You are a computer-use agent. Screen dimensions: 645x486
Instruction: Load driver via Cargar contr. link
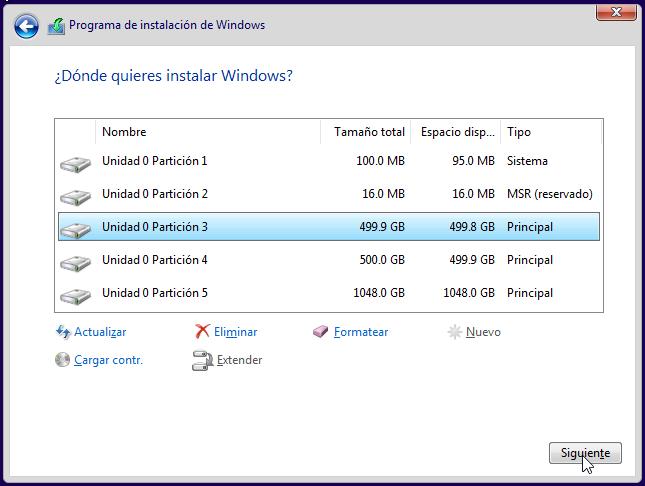tap(108, 360)
